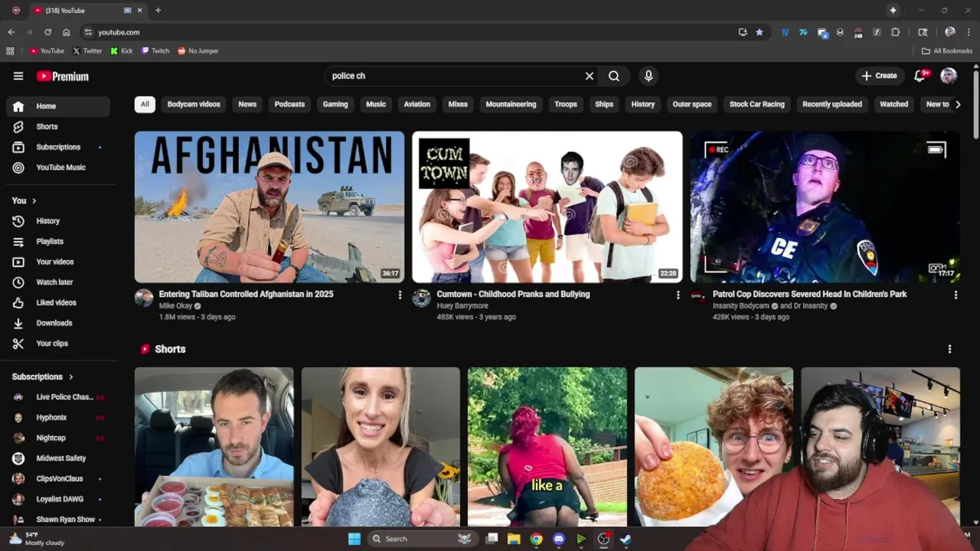Open the Short of man in car with food tray
The image size is (980, 551).
click(214, 447)
